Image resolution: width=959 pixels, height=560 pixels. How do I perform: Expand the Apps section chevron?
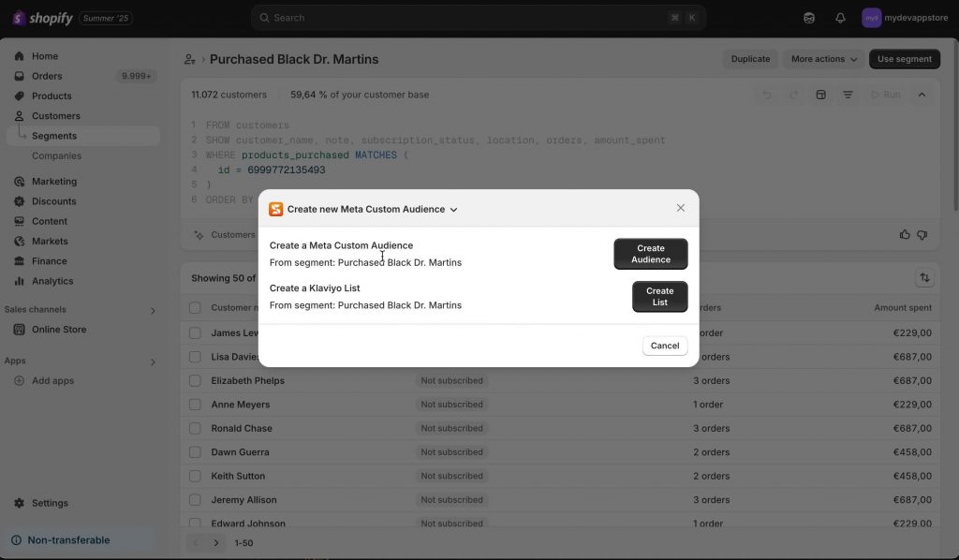click(153, 361)
